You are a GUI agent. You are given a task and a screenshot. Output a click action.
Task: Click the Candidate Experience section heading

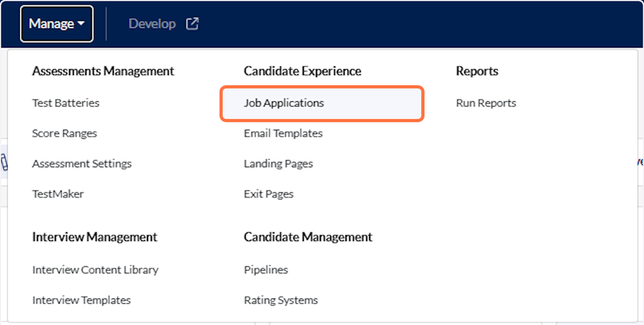tap(303, 71)
